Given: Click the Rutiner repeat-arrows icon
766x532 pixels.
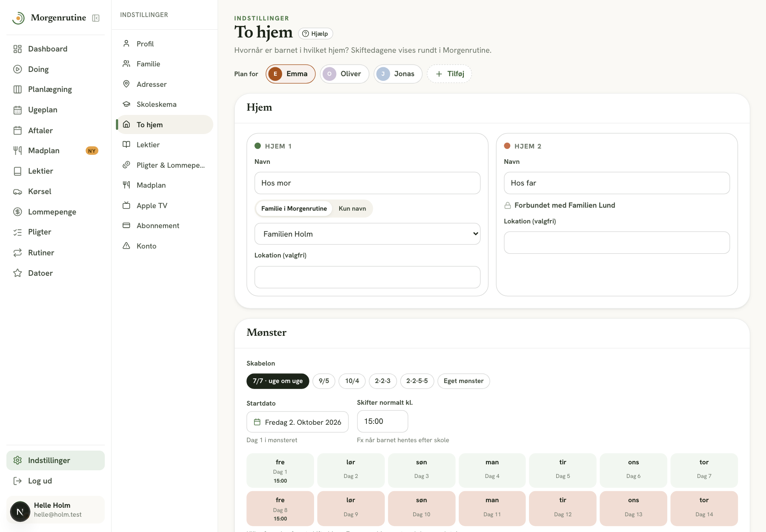Looking at the screenshot, I should point(17,253).
